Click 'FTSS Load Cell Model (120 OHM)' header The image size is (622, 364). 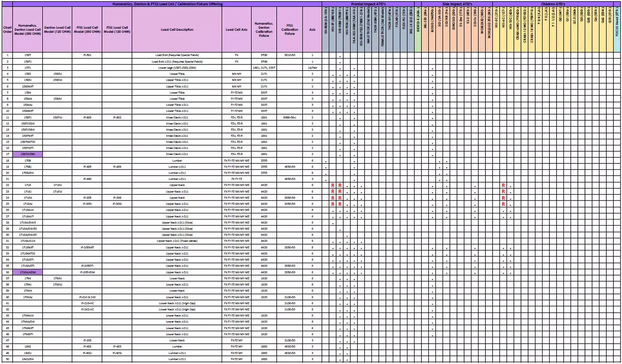pyautogui.click(x=117, y=29)
